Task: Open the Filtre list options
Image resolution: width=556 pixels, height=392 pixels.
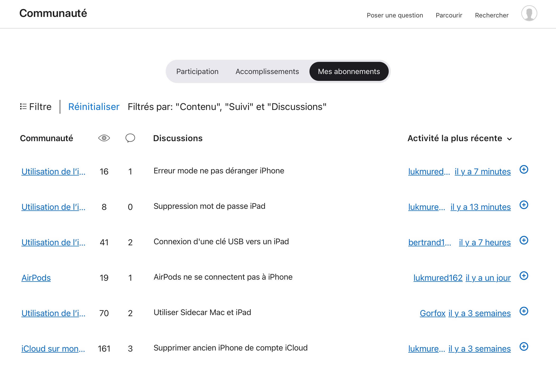Action: tap(36, 107)
